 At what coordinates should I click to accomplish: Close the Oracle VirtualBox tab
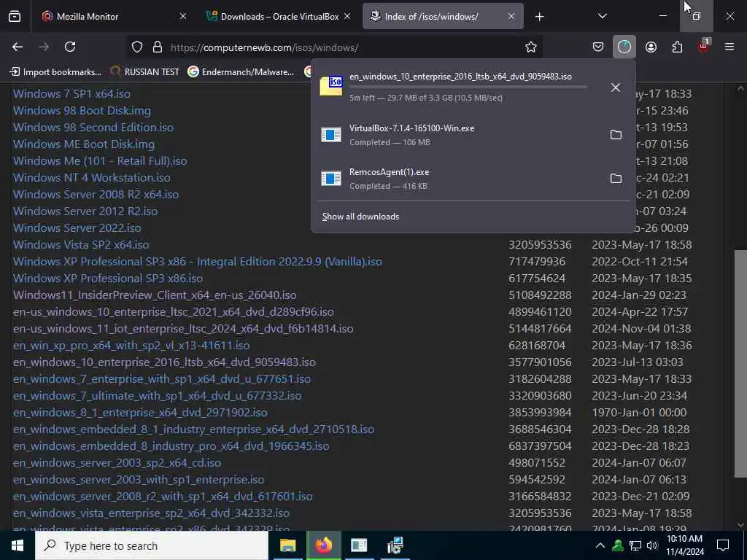click(347, 17)
